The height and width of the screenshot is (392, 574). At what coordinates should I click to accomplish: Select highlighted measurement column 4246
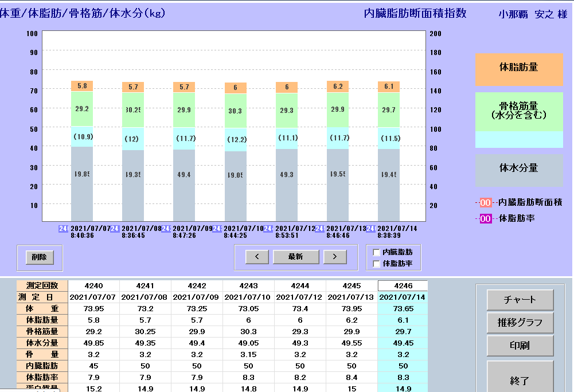tap(403, 285)
